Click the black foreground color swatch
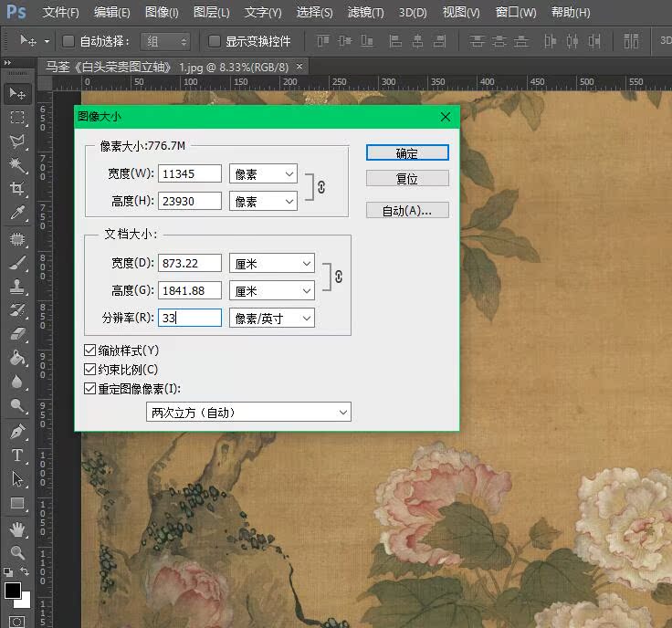The height and width of the screenshot is (628, 672). (x=13, y=590)
